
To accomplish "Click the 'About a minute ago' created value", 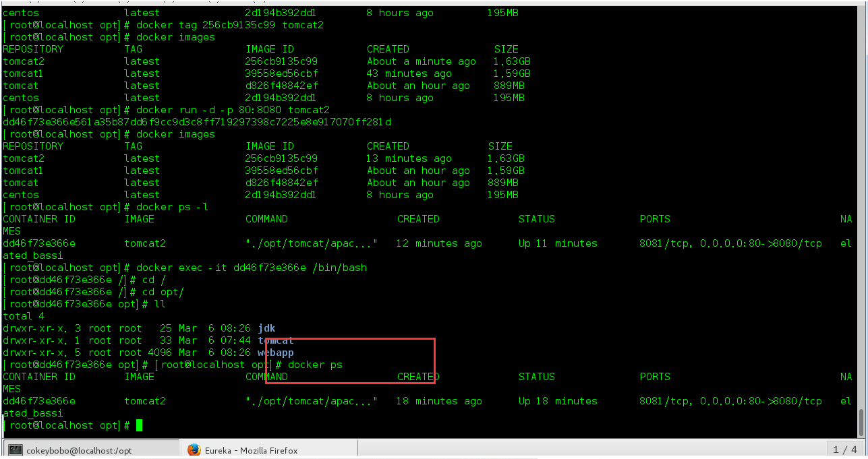I will (422, 61).
